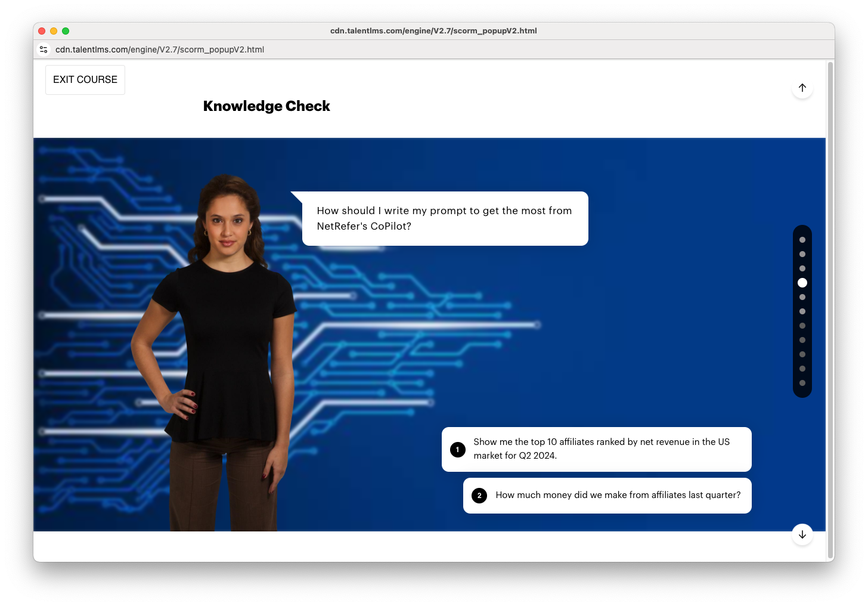Viewport: 868px width, 606px height.
Task: Select answer 1 about top 10 affiliates
Action: (596, 449)
